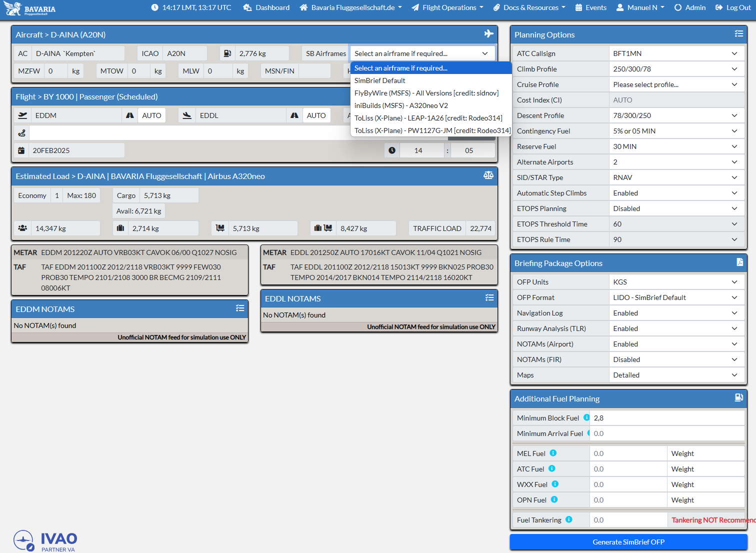Open the Admin page
Screen dimensions: 756x553
point(690,7)
